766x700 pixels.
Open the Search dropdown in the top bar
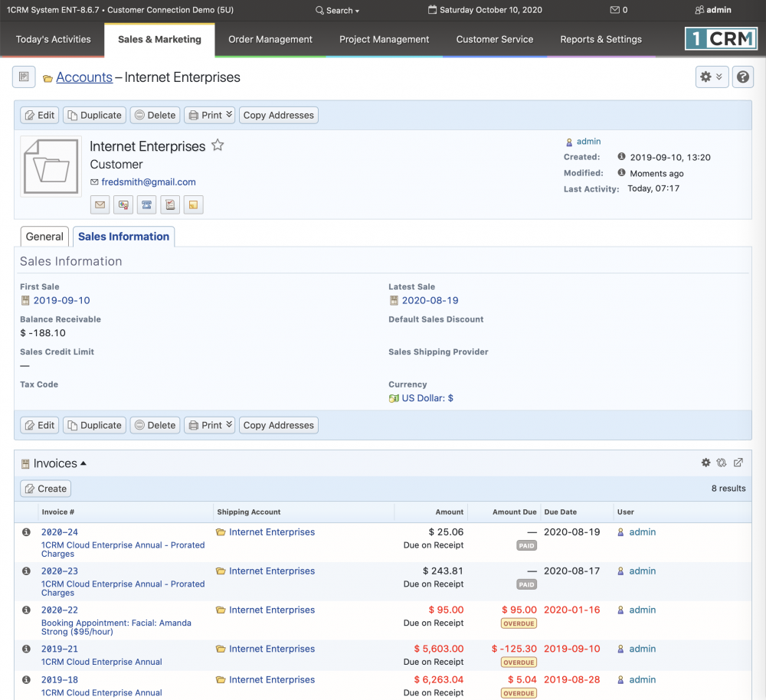click(x=337, y=10)
